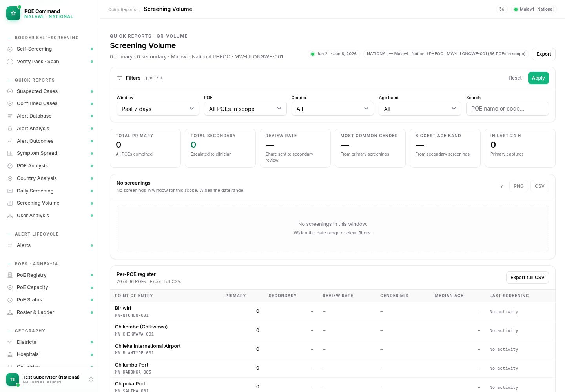This screenshot has height=392, width=565.
Task: Click the Daily Screening calendar icon
Action: tap(10, 191)
